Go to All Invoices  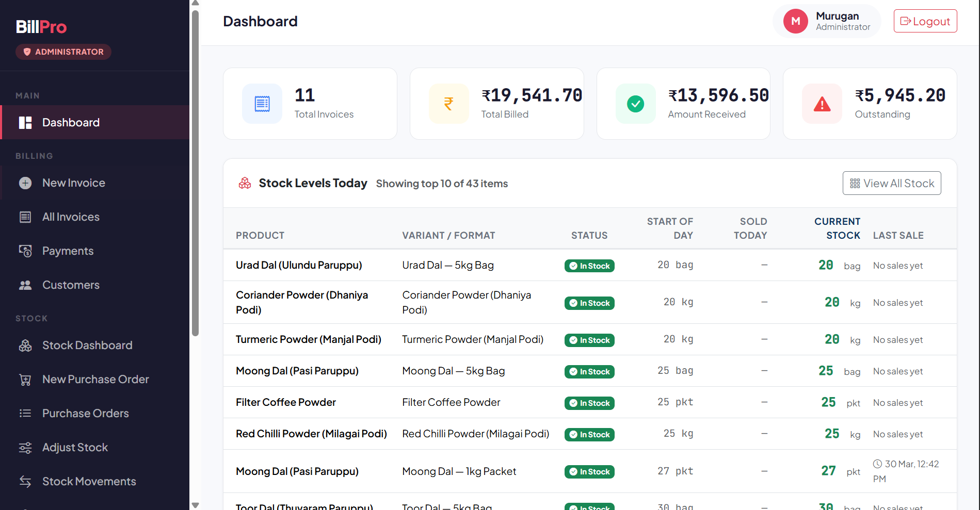click(95, 217)
